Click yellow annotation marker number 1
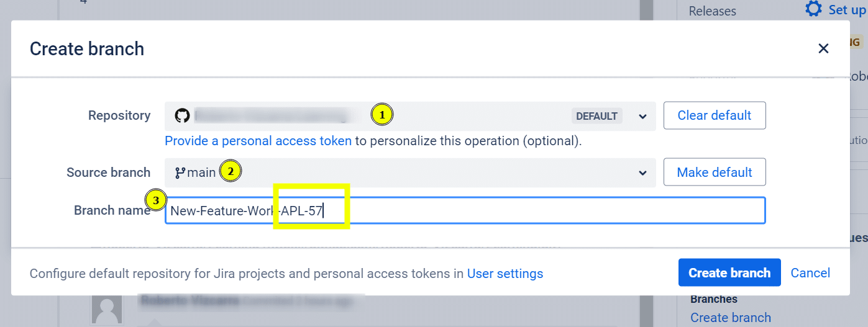The image size is (868, 327). (382, 115)
